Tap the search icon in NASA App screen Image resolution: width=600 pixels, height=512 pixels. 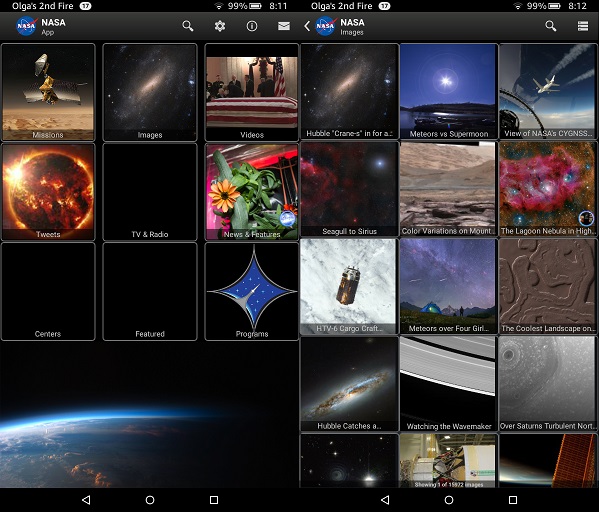point(188,26)
